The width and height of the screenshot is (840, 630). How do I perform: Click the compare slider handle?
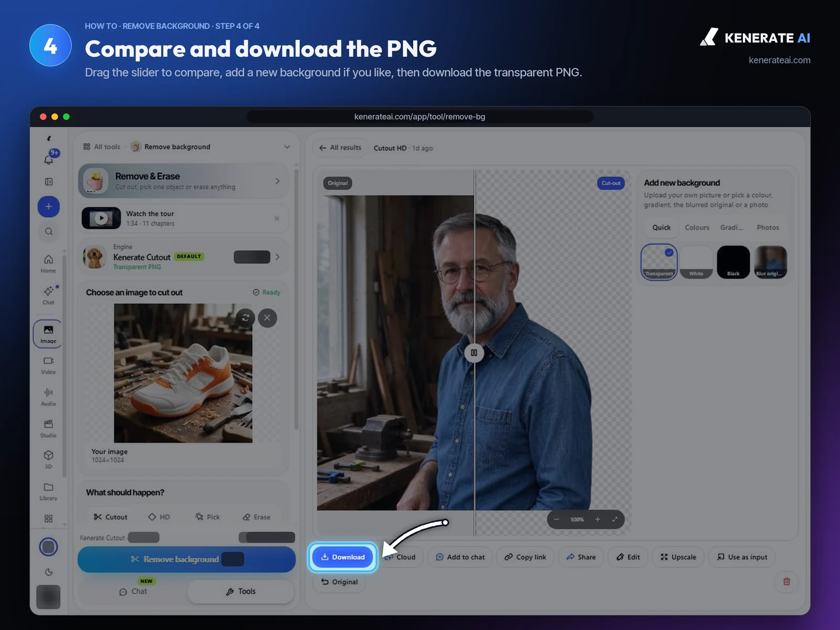(474, 353)
